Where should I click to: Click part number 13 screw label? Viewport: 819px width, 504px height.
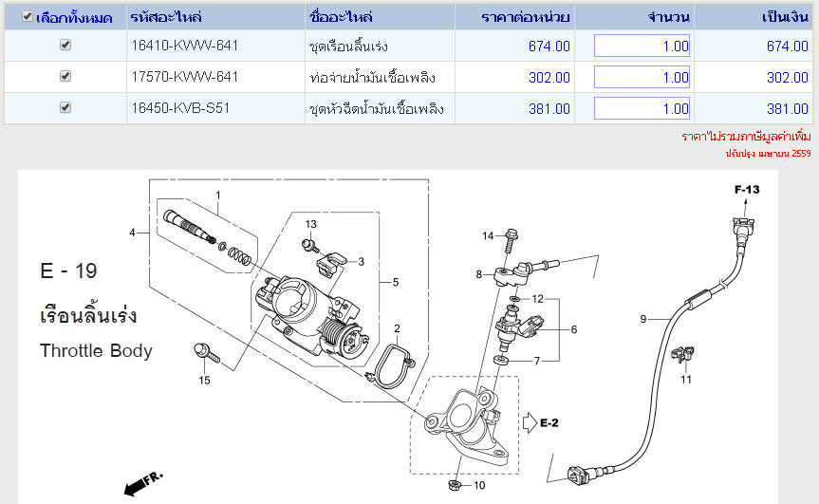310,224
